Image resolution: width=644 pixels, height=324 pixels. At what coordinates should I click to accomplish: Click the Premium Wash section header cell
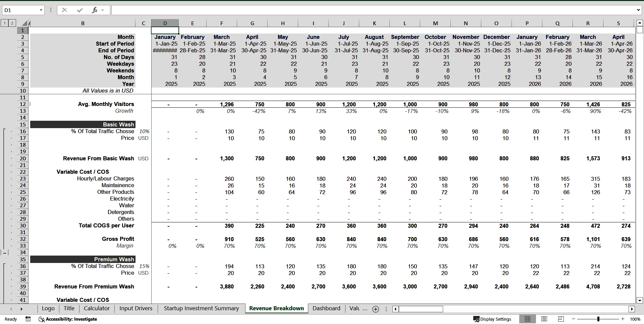(83, 259)
